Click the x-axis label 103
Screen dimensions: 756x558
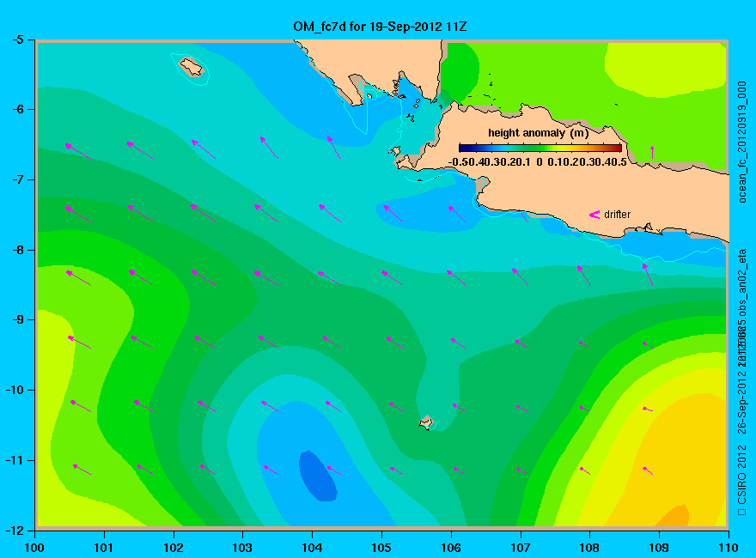point(242,548)
